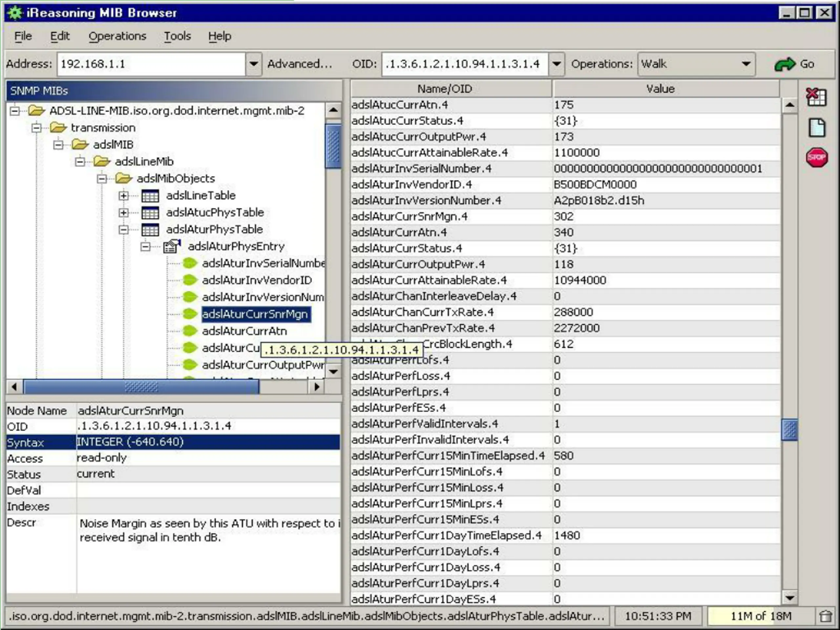Collapse the ADSL-LINE-MIB root node
This screenshot has height=630, width=840.
coord(15,111)
